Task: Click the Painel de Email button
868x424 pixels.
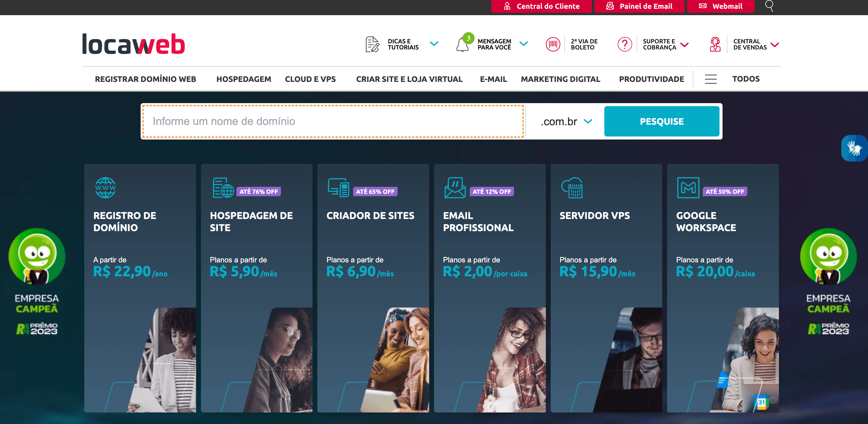Action: [639, 6]
